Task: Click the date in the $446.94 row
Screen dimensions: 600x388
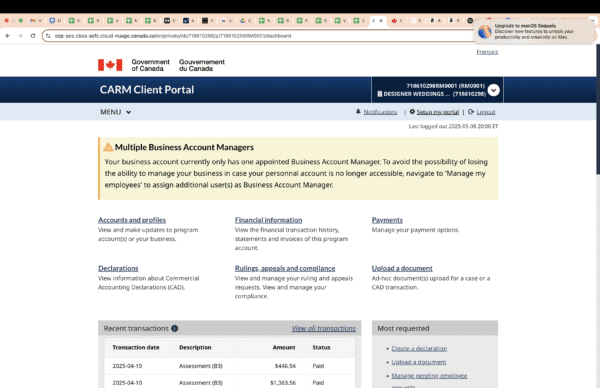Action: tap(127, 366)
